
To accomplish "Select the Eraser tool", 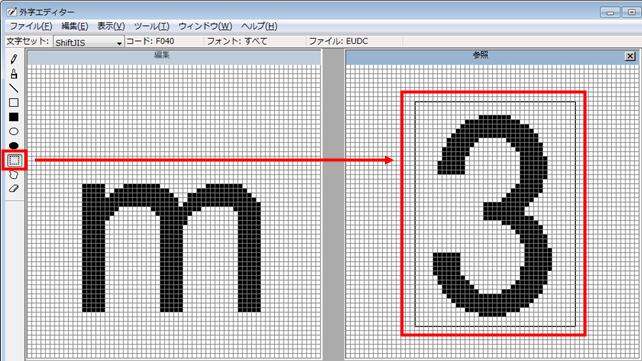I will click(x=14, y=189).
